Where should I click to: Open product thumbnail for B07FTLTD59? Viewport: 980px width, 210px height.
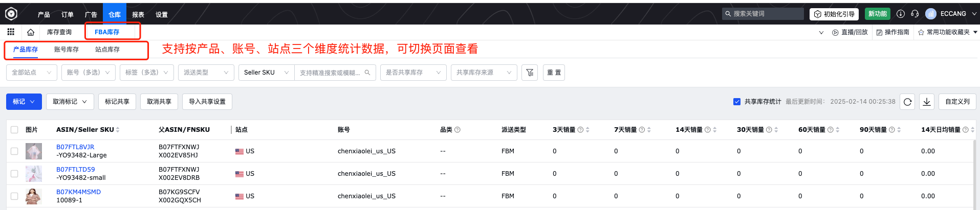coord(34,174)
